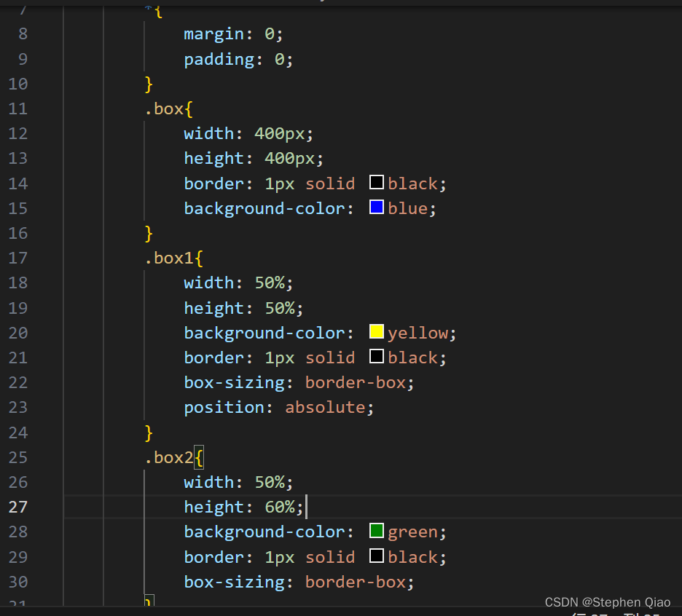Viewport: 682px width, 616px height.
Task: Open the blue color swatch picker
Action: tap(376, 207)
